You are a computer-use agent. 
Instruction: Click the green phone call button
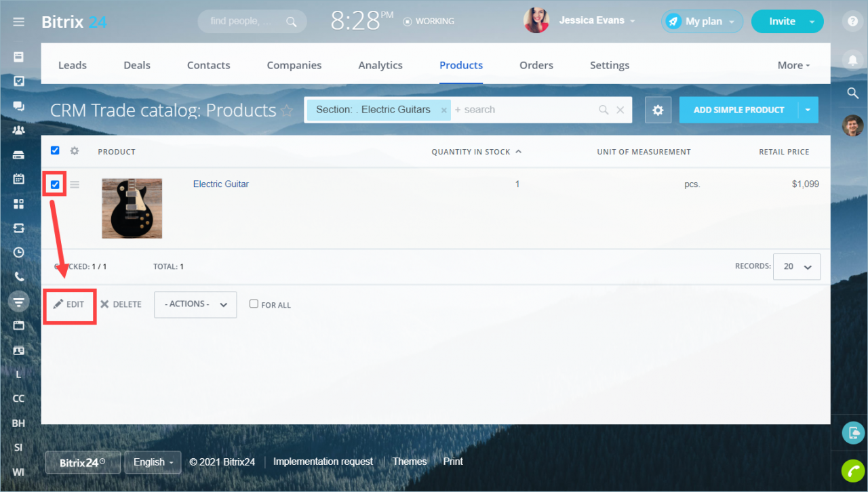[x=852, y=470]
